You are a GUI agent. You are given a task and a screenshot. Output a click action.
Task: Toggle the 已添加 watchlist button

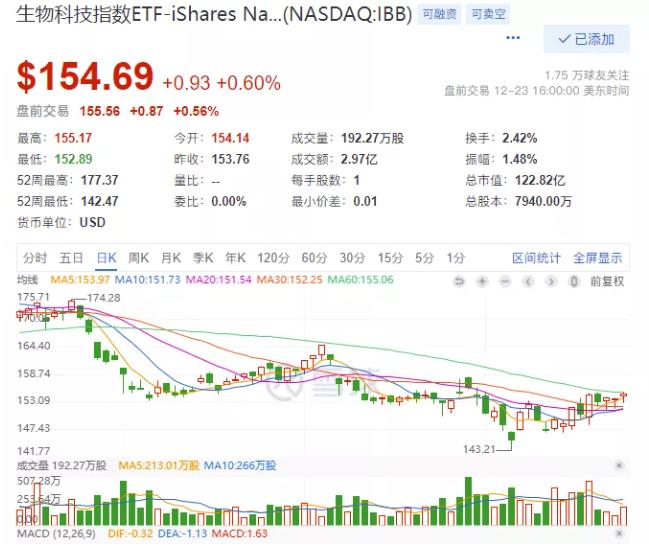pyautogui.click(x=586, y=39)
